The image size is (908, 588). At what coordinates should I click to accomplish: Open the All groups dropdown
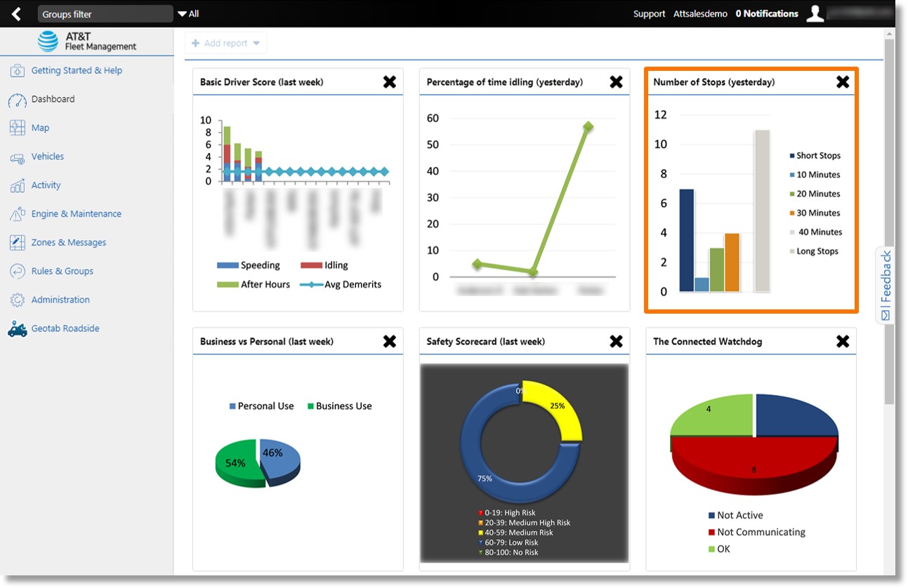[188, 13]
